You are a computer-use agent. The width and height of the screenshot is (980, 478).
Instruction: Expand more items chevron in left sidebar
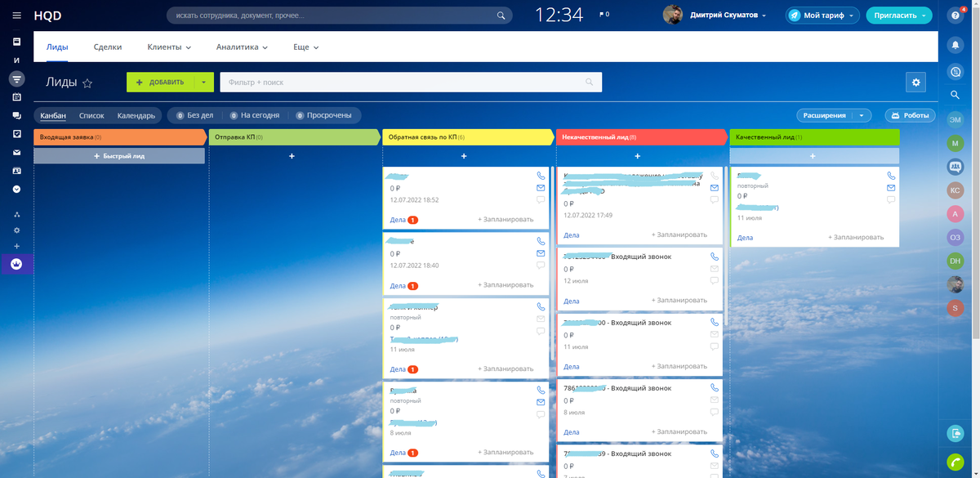tap(16, 189)
